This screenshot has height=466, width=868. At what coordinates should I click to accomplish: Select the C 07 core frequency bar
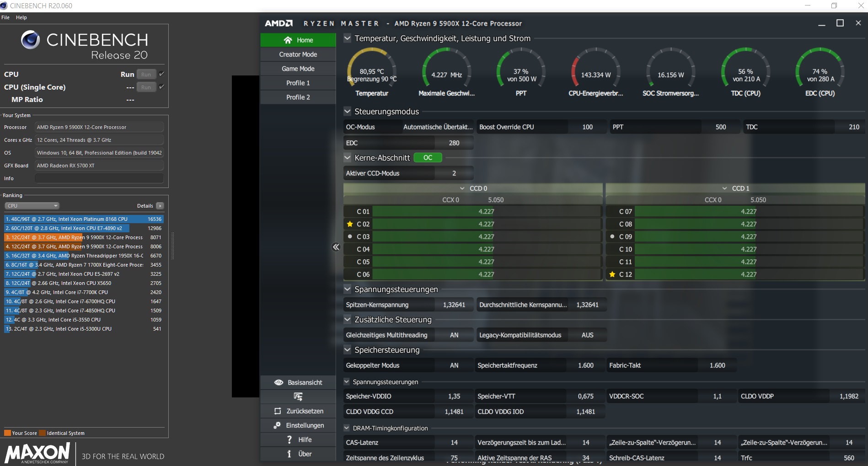749,211
